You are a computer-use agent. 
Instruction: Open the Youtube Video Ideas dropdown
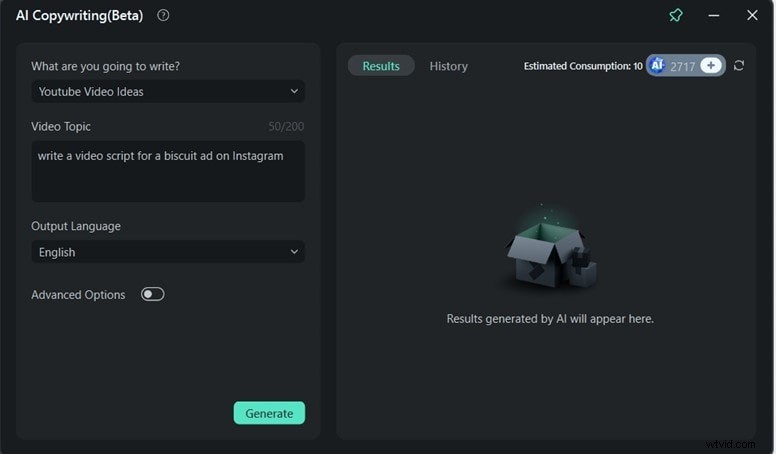(x=168, y=91)
